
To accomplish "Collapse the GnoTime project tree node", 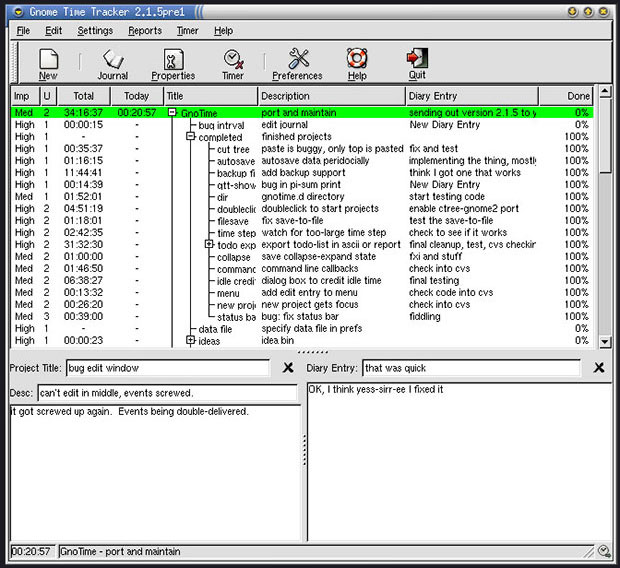I will (x=172, y=112).
